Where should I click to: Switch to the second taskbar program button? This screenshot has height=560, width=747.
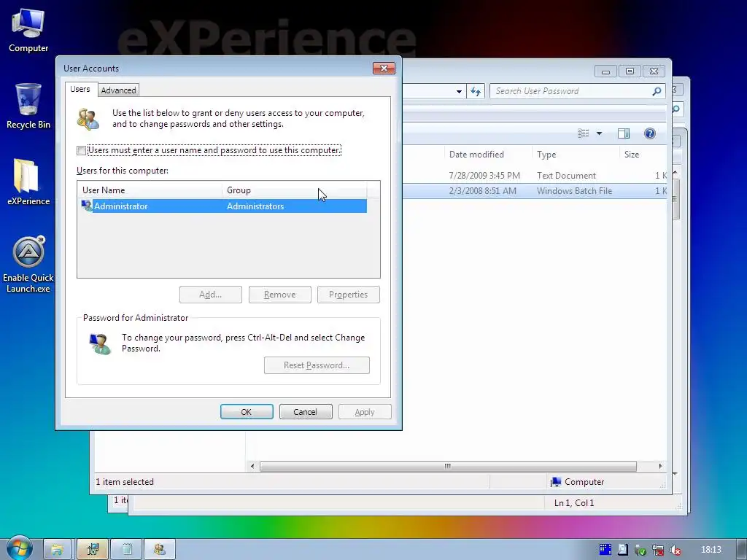tap(93, 549)
